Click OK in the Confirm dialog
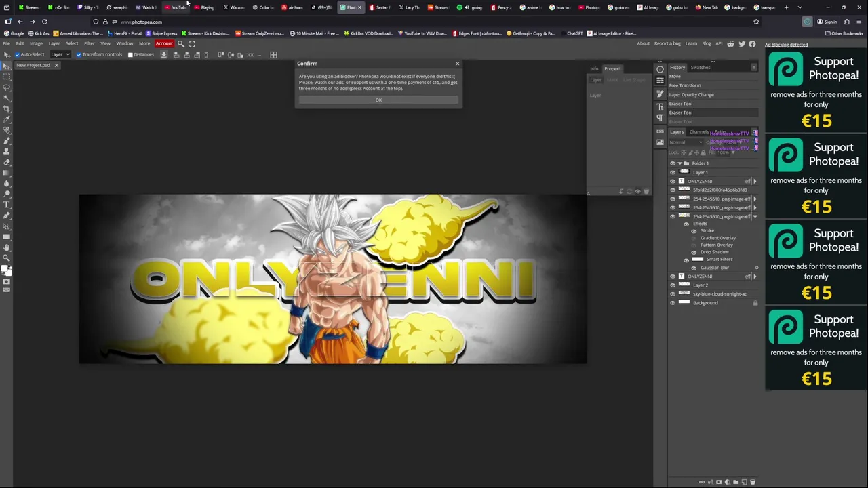 378,100
